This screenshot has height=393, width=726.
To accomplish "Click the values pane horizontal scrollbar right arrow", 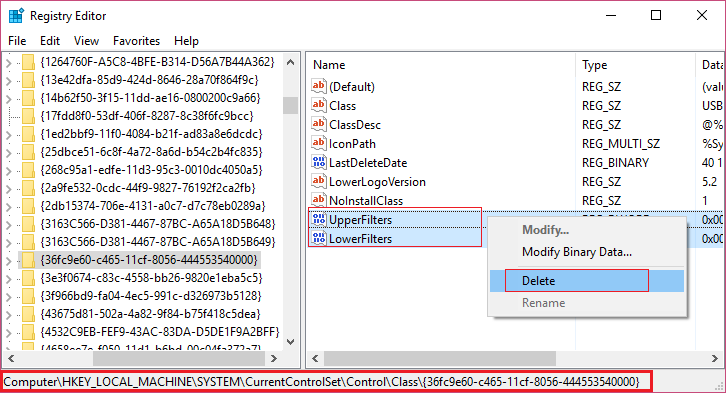I will (714, 358).
